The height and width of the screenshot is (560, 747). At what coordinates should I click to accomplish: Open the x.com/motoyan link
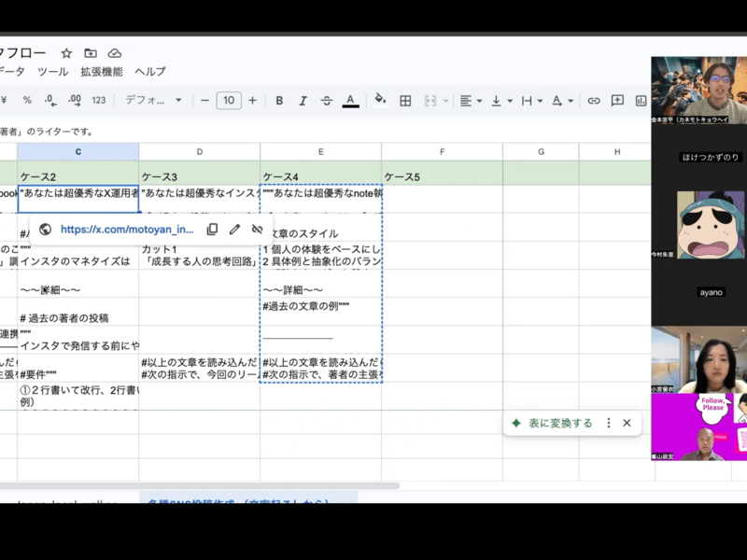[127, 229]
